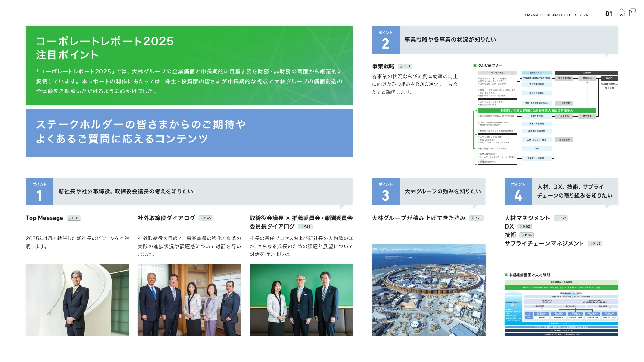This screenshot has width=644, height=362.
Task: Click the green 中期経営計画と人材戦略 legend square
Action: [x=507, y=275]
